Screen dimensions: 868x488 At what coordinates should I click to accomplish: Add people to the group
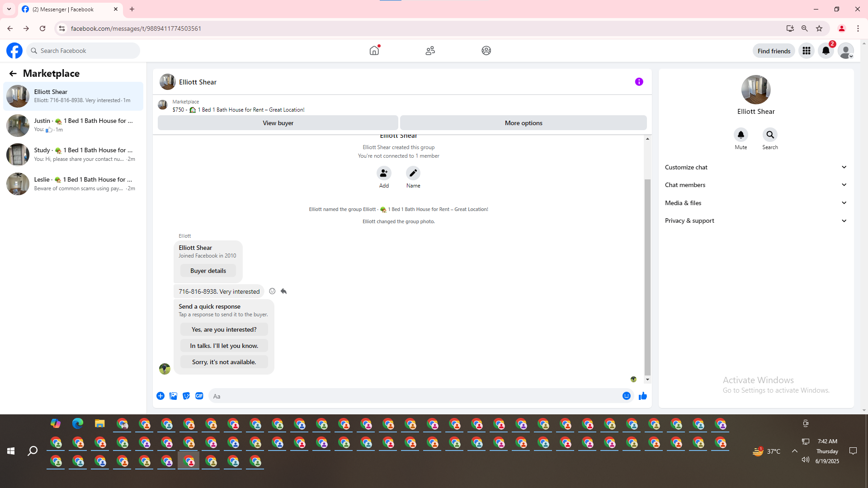384,173
